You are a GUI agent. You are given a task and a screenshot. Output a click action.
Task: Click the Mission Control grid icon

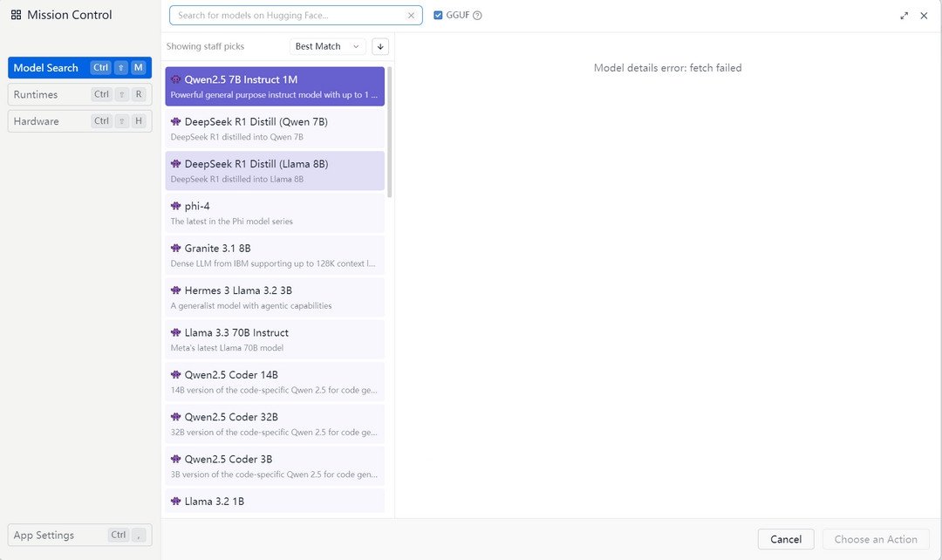pyautogui.click(x=17, y=15)
